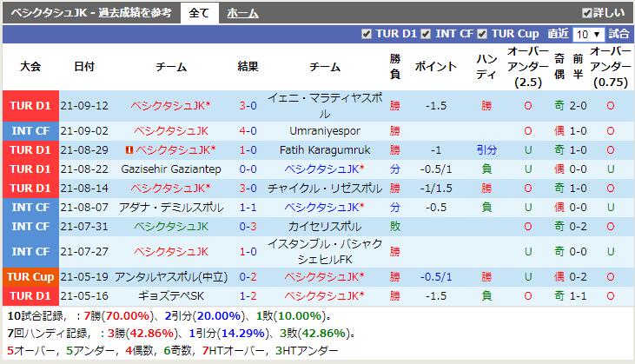Click the オーバーアンダー (0.75) column header
This screenshot has height=364, width=635.
[x=611, y=66]
